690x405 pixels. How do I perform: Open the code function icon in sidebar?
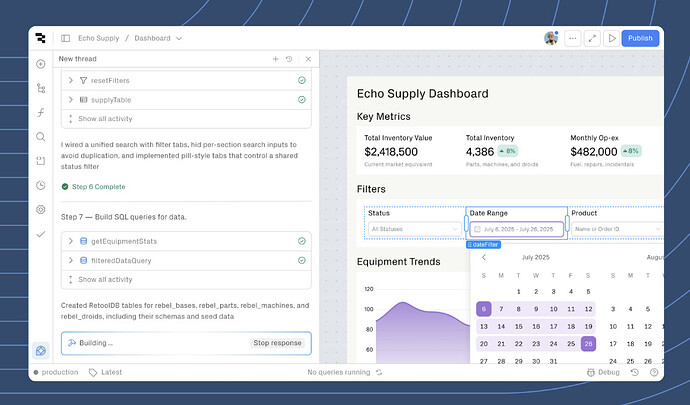pos(41,112)
